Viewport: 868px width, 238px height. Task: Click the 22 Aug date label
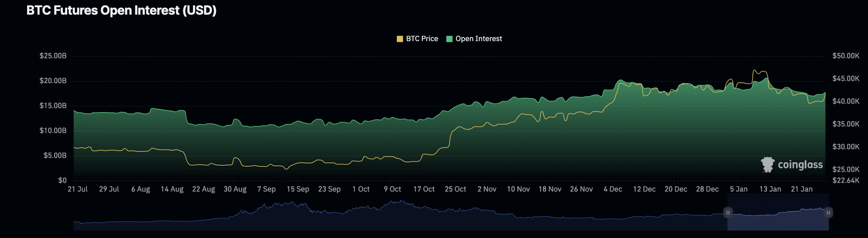(204, 189)
